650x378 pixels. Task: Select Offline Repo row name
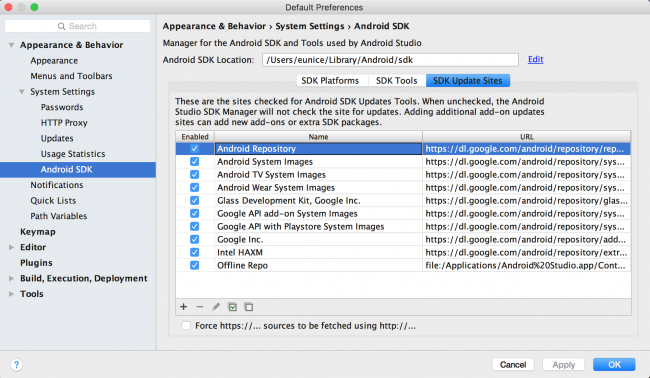click(x=243, y=265)
